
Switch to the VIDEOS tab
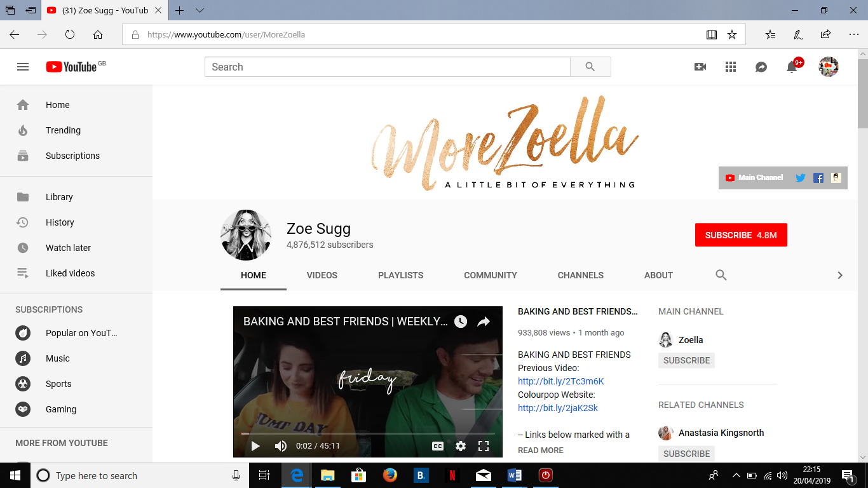(x=322, y=275)
